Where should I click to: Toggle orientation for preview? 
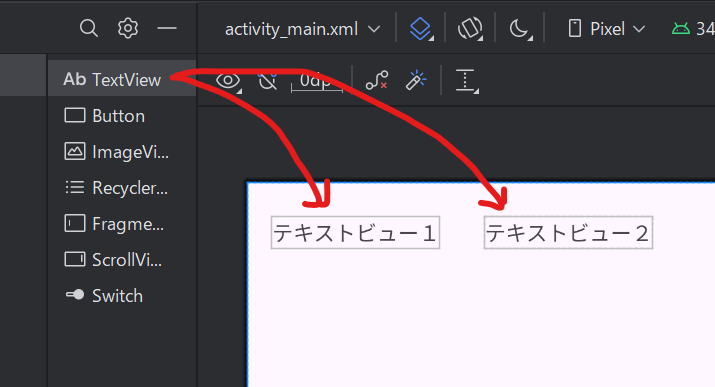[470, 29]
